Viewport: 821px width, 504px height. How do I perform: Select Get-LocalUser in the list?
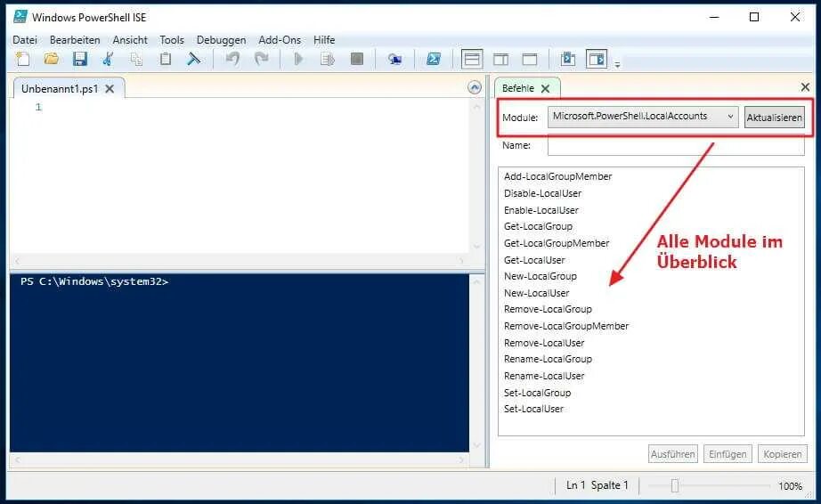point(534,260)
